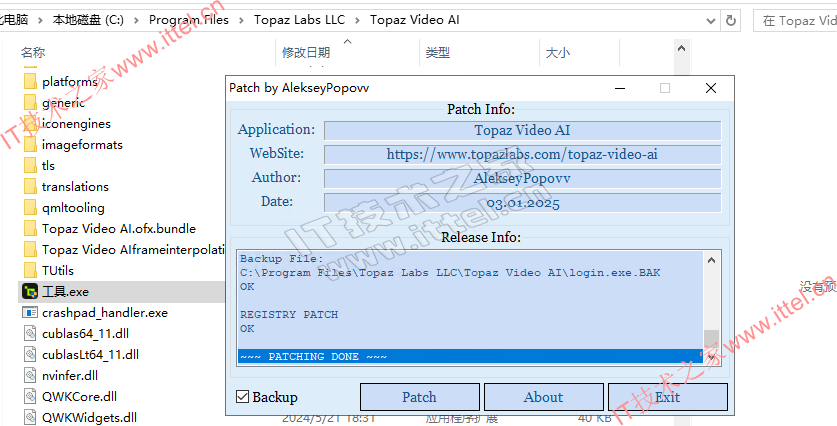Sort files by the 类型 column
This screenshot has height=426, width=837.
pyautogui.click(x=438, y=52)
